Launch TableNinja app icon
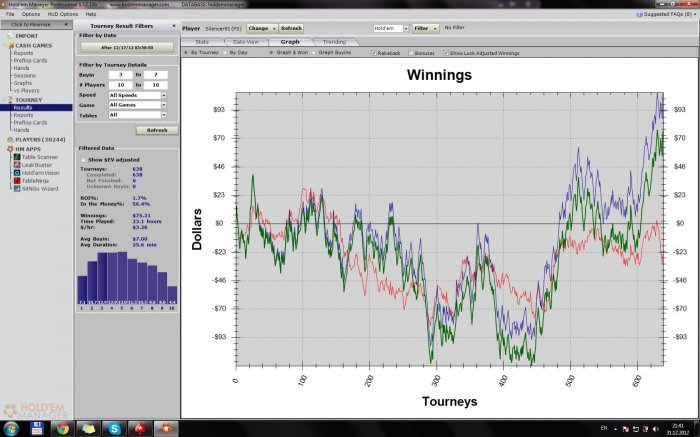700x437 pixels. (17, 181)
